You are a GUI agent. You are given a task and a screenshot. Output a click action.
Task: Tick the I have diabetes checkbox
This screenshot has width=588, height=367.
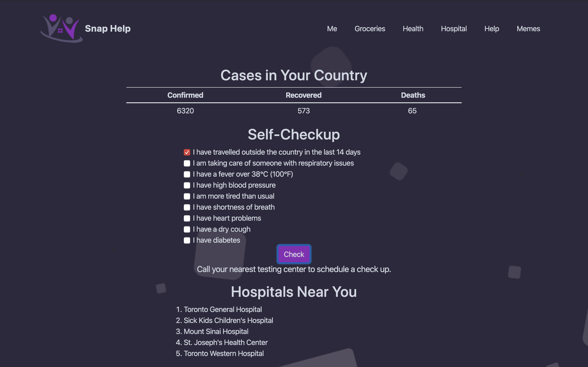[187, 240]
